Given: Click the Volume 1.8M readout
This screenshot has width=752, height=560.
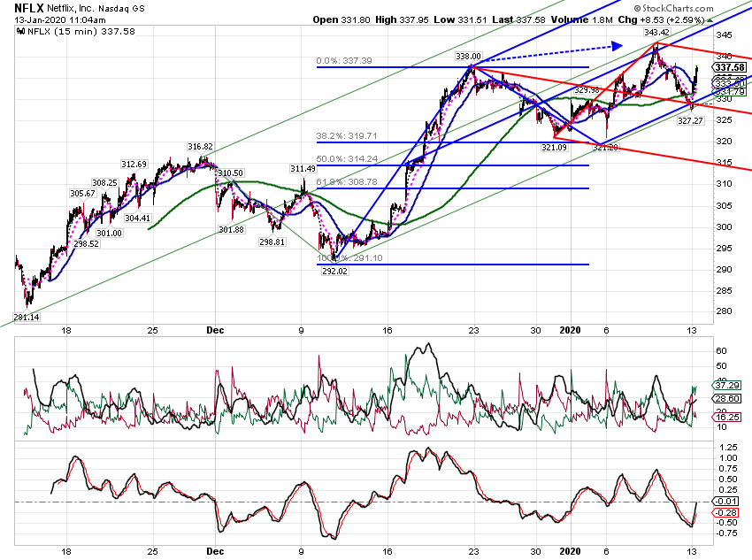Looking at the screenshot, I should click(x=582, y=20).
